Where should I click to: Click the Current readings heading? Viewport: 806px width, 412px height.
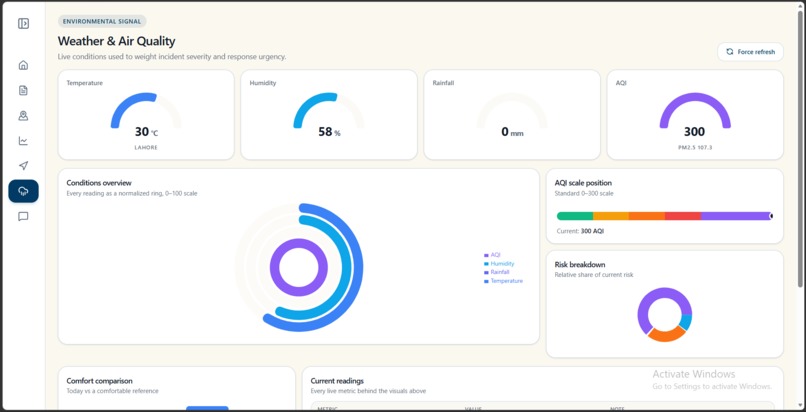(337, 381)
